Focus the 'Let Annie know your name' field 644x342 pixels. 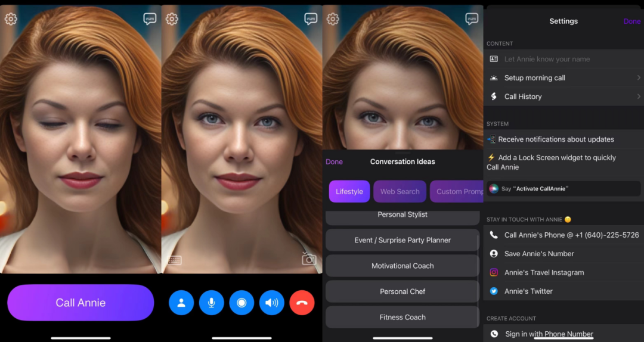pos(563,59)
